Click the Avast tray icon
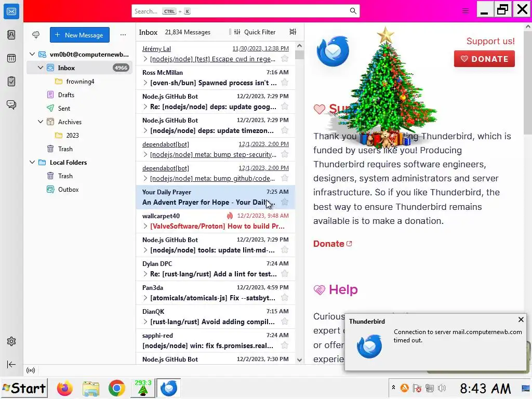 (404, 388)
